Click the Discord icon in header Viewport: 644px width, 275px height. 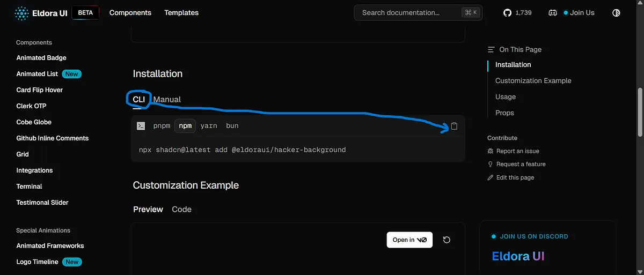pos(552,13)
